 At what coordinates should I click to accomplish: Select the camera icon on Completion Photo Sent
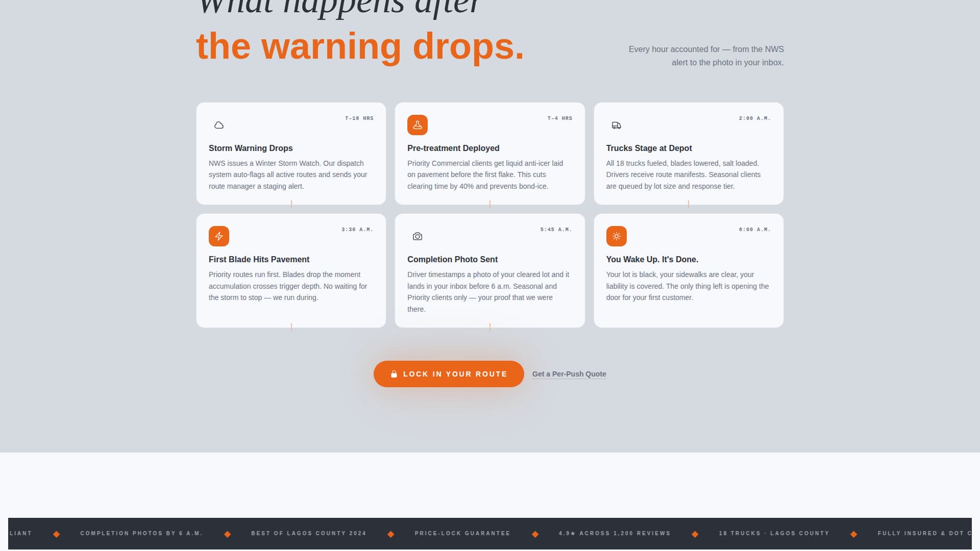tap(418, 236)
